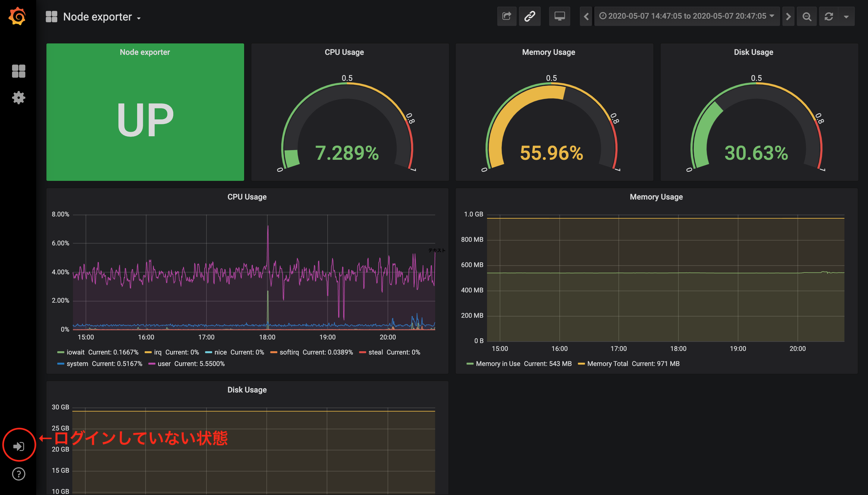Viewport: 868px width, 495px height.
Task: Click the Grafana logo home icon
Action: point(17,16)
